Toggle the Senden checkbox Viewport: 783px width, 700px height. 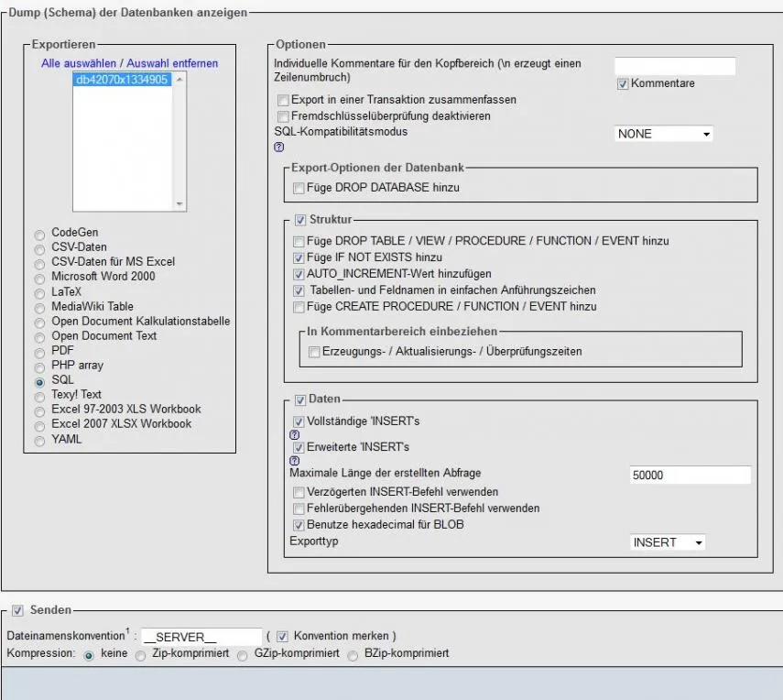click(17, 610)
